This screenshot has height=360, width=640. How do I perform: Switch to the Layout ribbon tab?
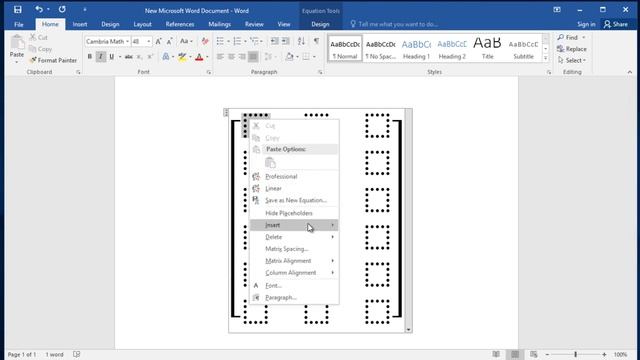(x=142, y=24)
